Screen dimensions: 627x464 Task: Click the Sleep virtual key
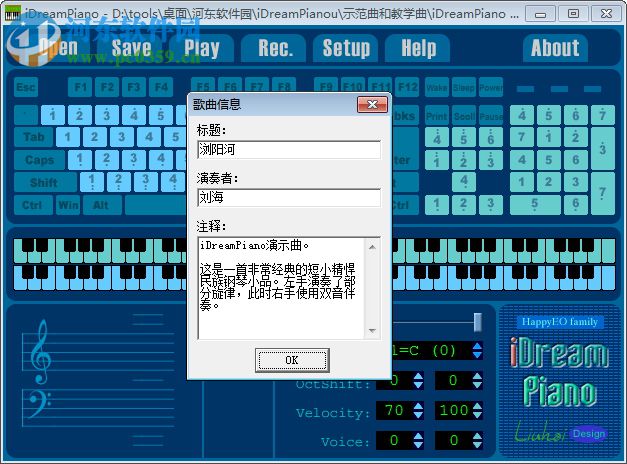pyautogui.click(x=464, y=87)
